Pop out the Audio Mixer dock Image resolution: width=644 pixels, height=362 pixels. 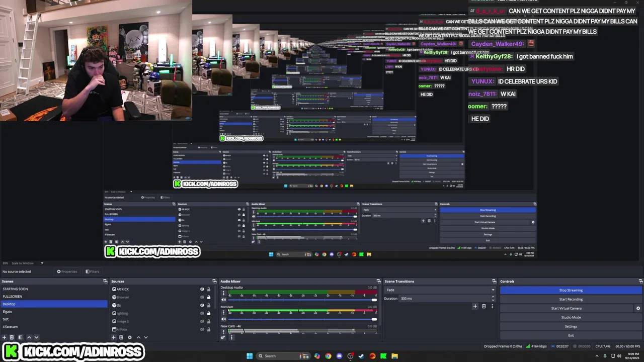point(378,281)
